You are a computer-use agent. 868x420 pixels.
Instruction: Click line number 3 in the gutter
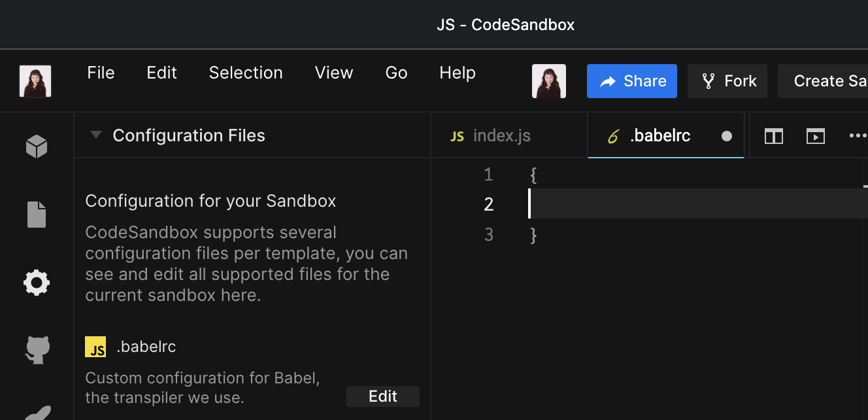[x=488, y=234]
